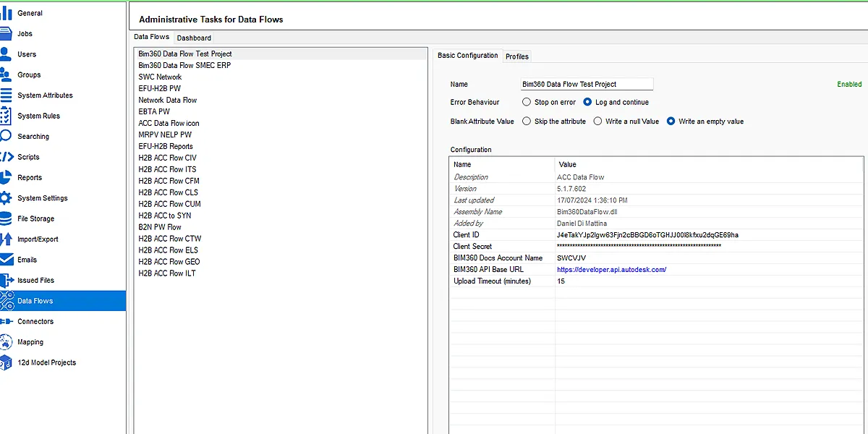Click the Issued Files icon
This screenshot has height=434, width=868.
coord(6,280)
